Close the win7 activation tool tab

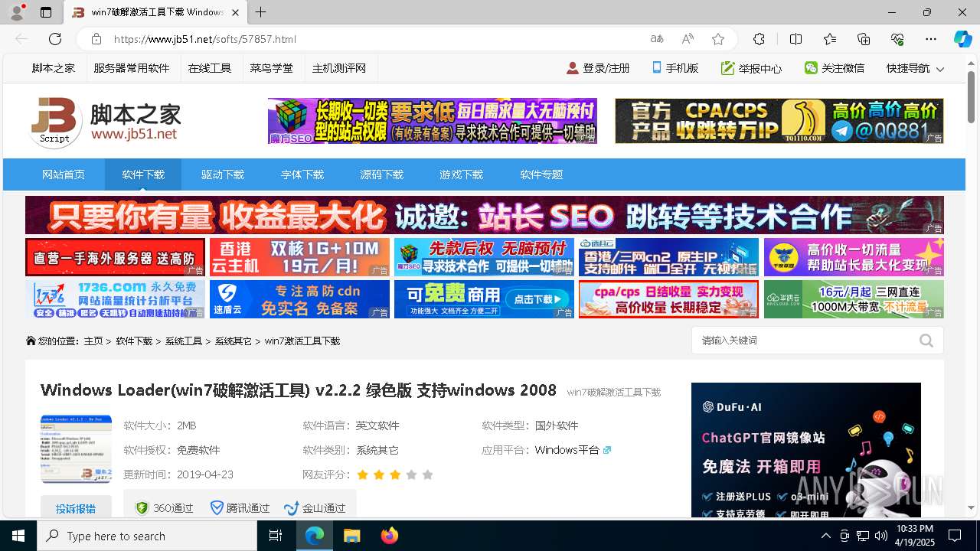point(236,12)
